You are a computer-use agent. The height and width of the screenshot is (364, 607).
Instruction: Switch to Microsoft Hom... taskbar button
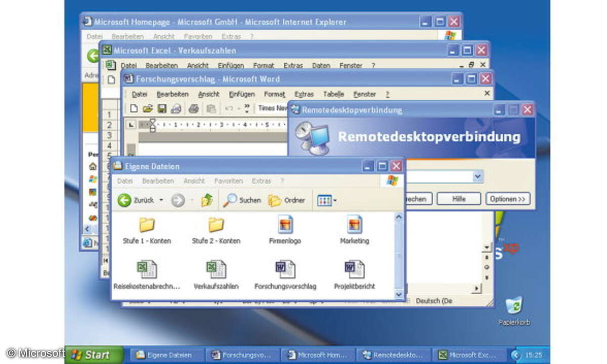318,355
